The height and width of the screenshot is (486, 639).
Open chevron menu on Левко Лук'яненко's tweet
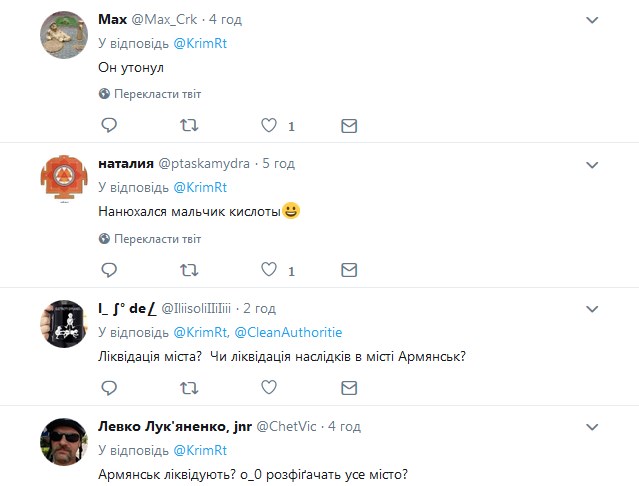click(x=592, y=426)
